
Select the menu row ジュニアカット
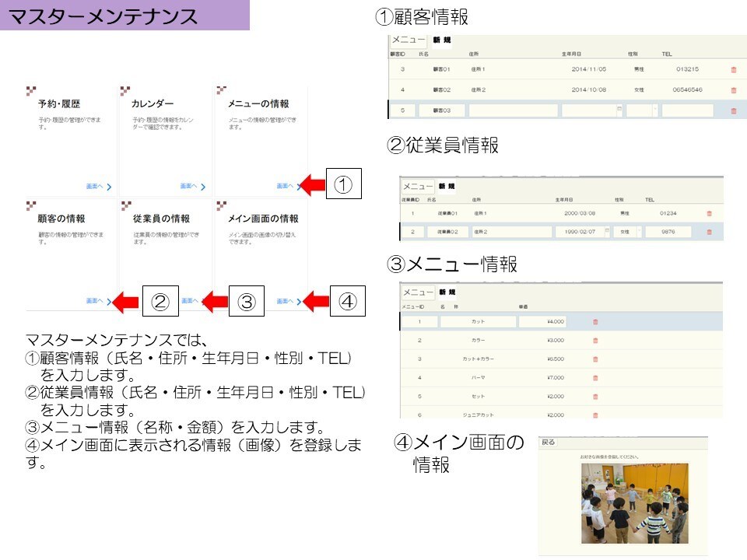tap(561, 414)
